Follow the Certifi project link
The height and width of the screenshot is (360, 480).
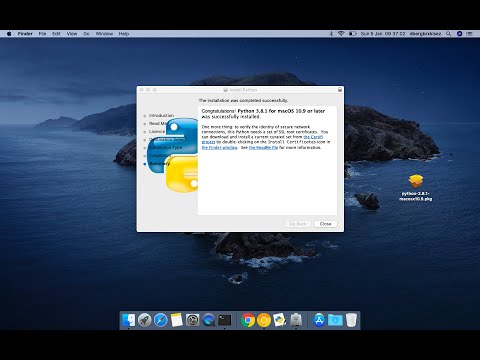point(313,137)
